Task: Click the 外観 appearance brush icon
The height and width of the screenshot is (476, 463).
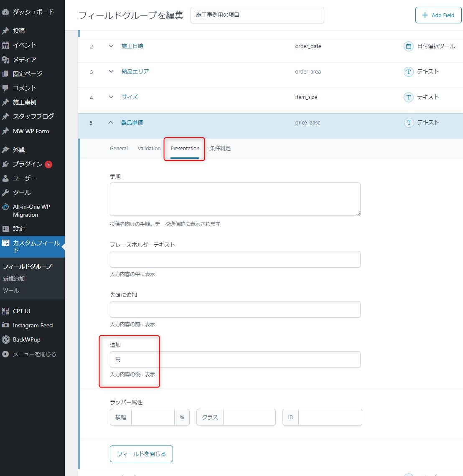Action: coord(6,149)
